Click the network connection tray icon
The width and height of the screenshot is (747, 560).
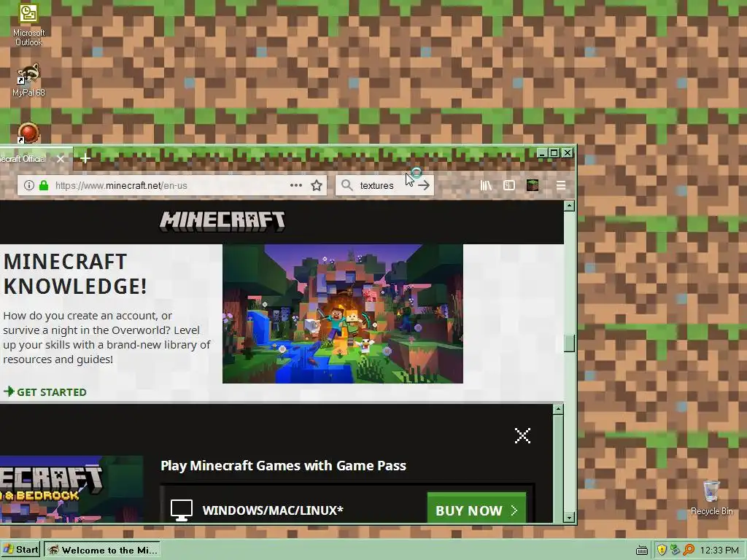coord(675,550)
